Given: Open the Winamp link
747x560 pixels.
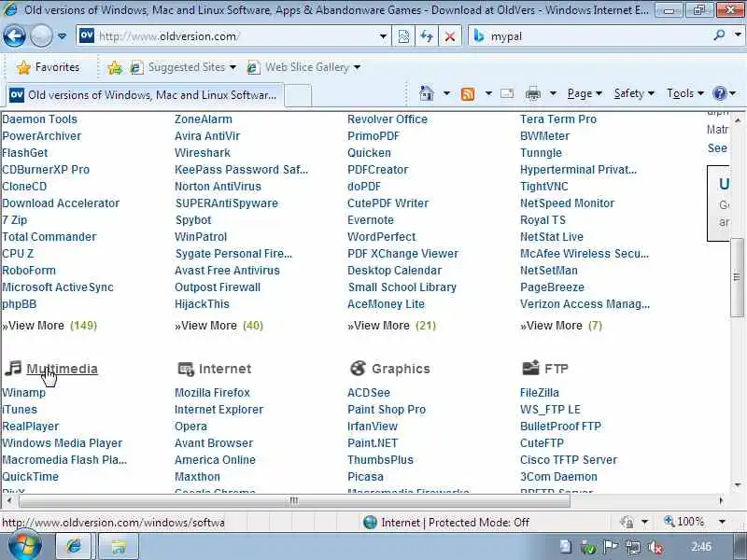Looking at the screenshot, I should (24, 392).
